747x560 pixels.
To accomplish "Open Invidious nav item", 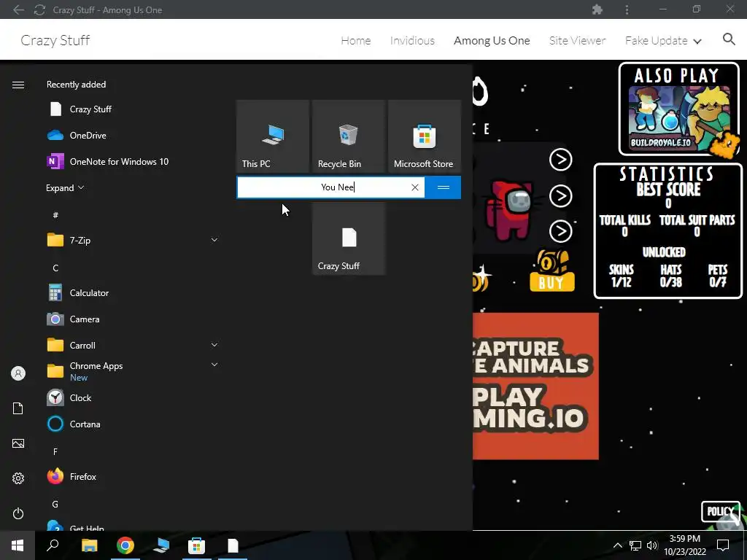I will click(x=412, y=41).
